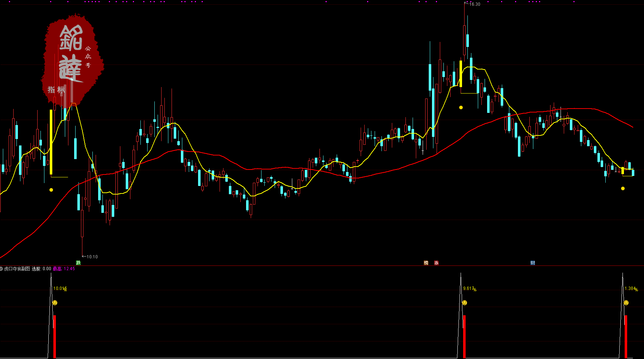Click the green 跌 event marker
644x359 pixels.
click(x=78, y=263)
